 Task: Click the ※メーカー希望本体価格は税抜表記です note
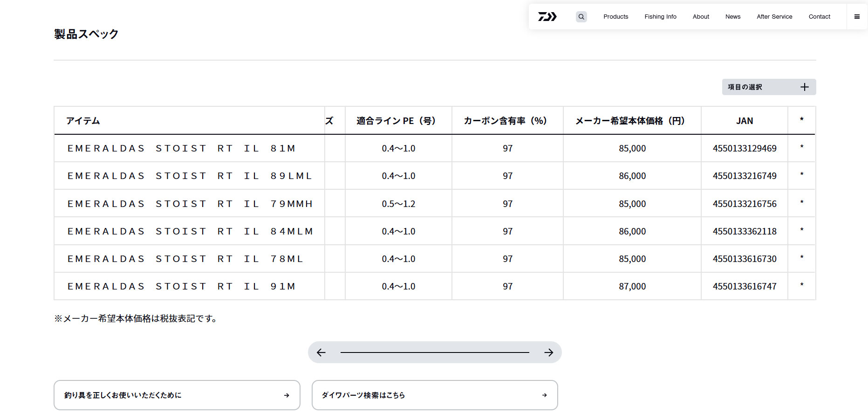coord(136,318)
